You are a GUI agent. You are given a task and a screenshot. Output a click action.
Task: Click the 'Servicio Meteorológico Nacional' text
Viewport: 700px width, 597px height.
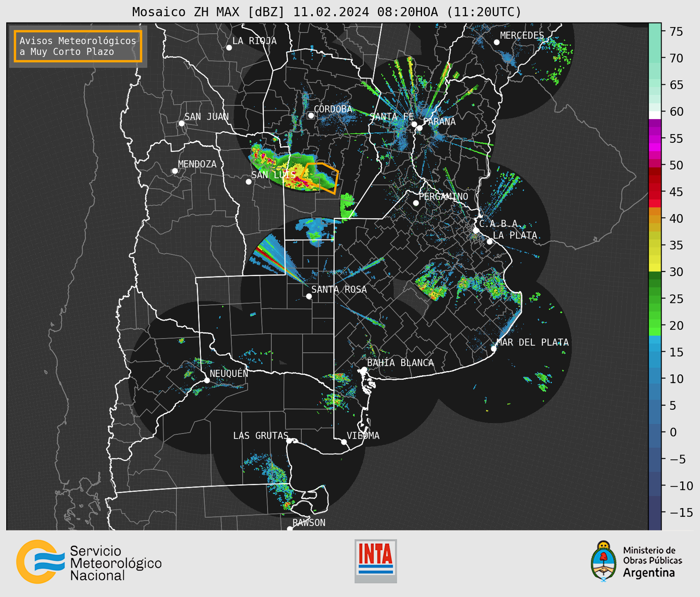point(116,563)
